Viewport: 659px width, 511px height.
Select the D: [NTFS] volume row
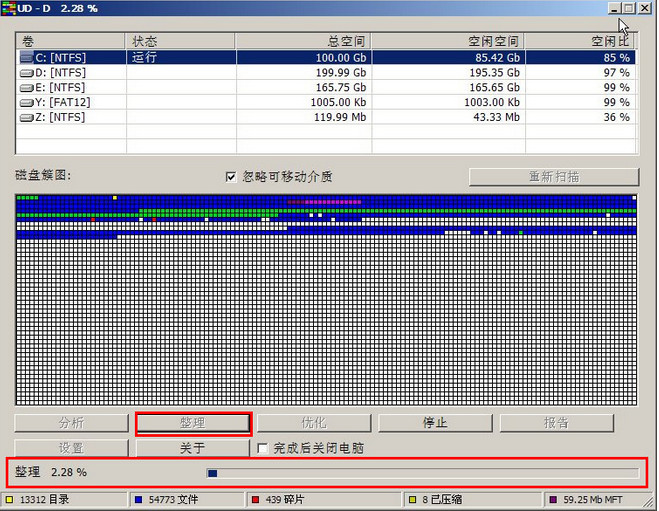pos(326,73)
